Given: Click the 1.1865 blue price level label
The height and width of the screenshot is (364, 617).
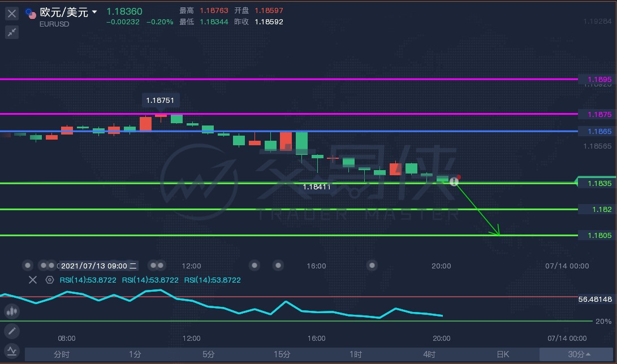Looking at the screenshot, I should pos(599,131).
